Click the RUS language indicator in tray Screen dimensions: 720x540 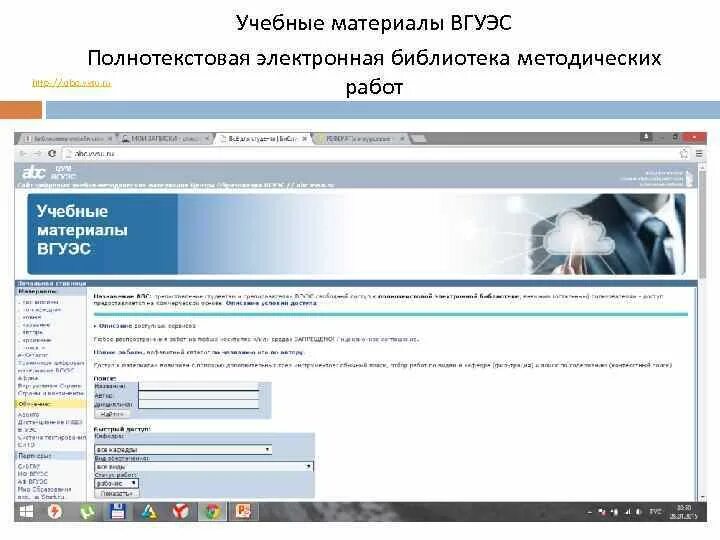(x=655, y=511)
